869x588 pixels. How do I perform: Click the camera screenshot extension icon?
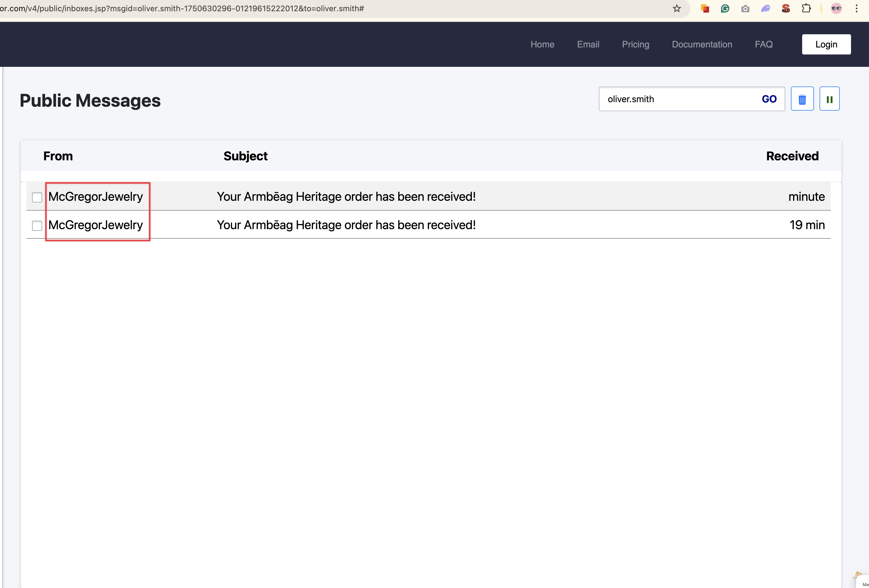point(745,9)
